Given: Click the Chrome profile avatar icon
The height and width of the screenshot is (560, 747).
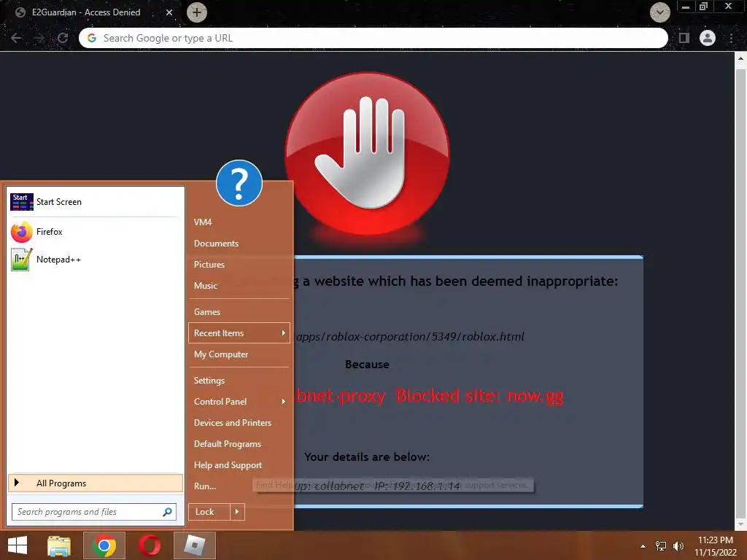Looking at the screenshot, I should pyautogui.click(x=708, y=38).
